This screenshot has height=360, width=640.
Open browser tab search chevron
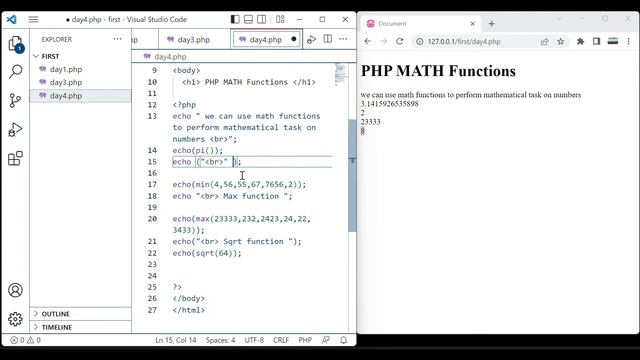[x=559, y=19]
